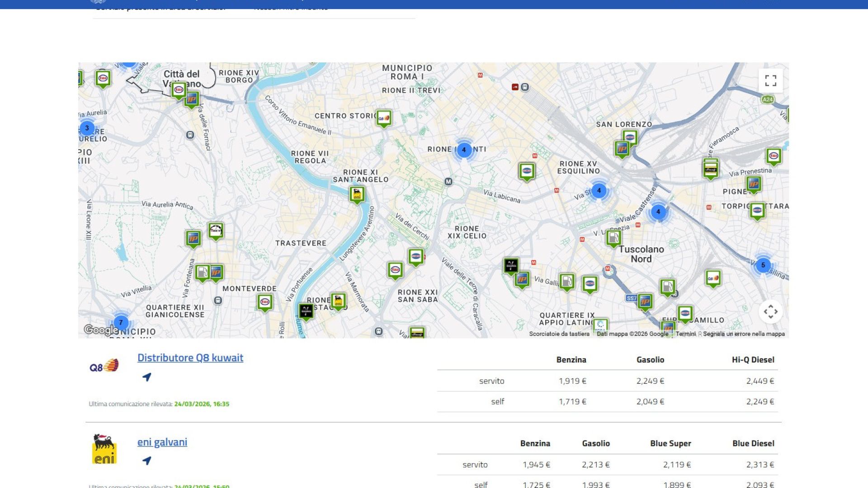Toggle fullscreen map view button

(x=770, y=81)
